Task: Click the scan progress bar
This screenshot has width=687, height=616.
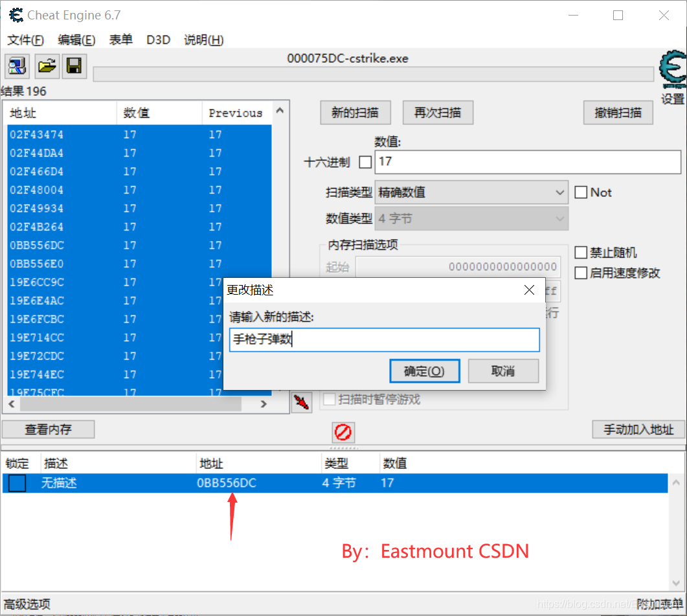Action: (x=374, y=74)
